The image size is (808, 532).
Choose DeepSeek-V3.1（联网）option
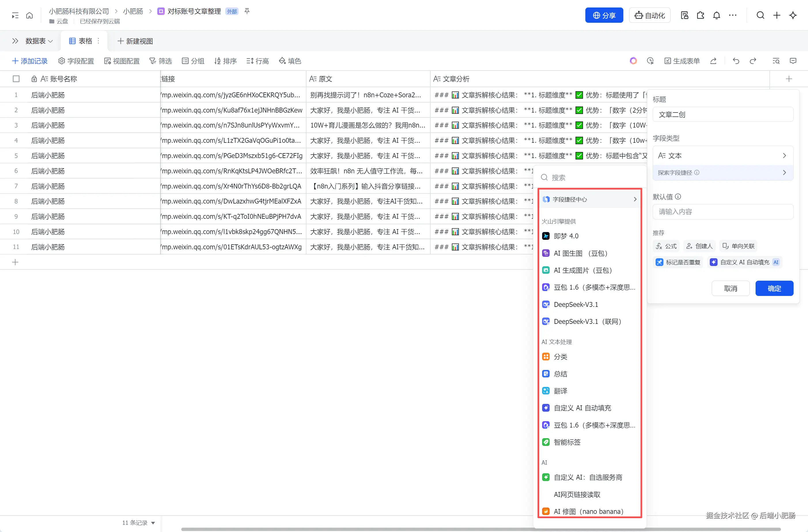[x=587, y=321]
